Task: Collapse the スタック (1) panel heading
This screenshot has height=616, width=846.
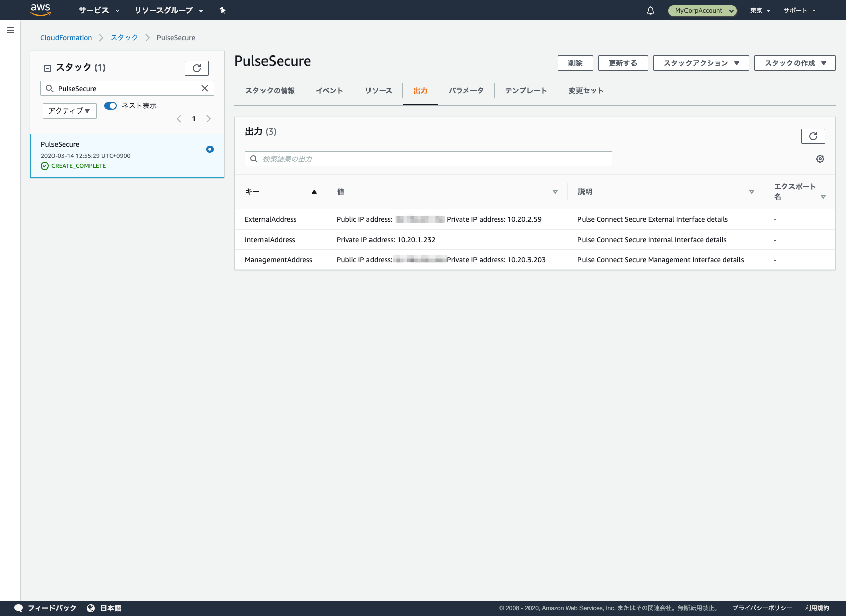Action: pos(48,68)
